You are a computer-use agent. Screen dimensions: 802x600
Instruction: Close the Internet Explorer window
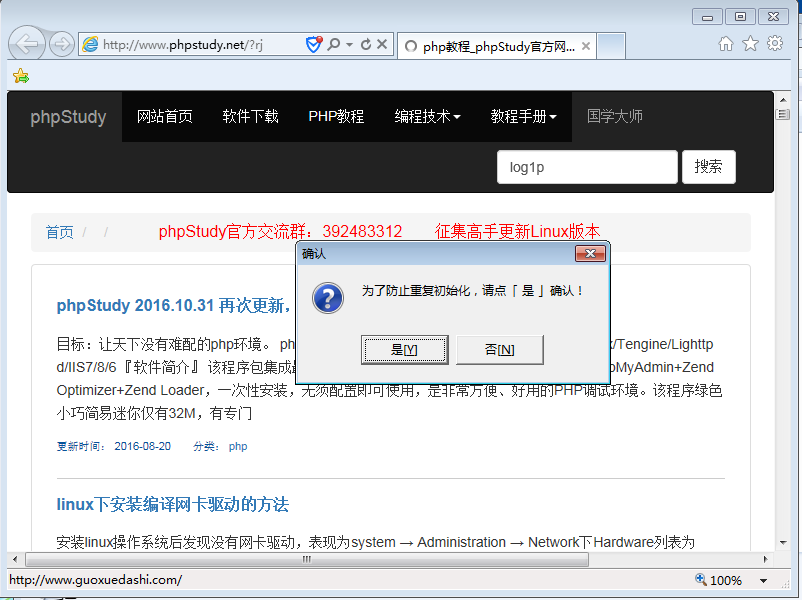point(773,17)
